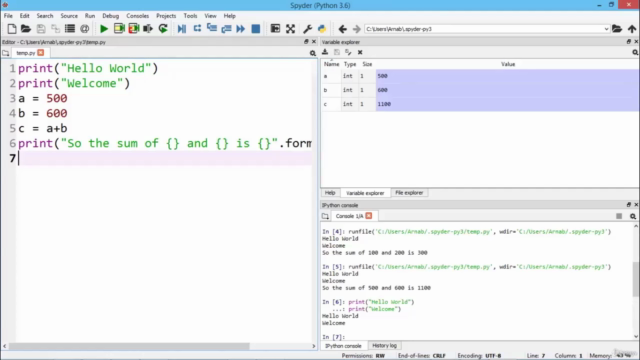The width and height of the screenshot is (640, 360).
Task: Run current cell icon
Action: click(x=119, y=29)
